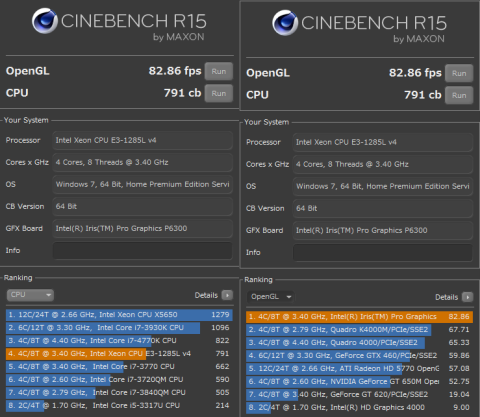Click the Info field in right window
This screenshot has height=417, width=480.
tap(383, 252)
